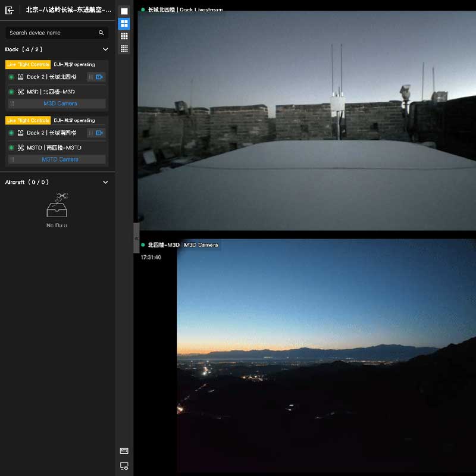
Task: Grab drag handle on 长城南四楼 dock row
Action: 90,133
